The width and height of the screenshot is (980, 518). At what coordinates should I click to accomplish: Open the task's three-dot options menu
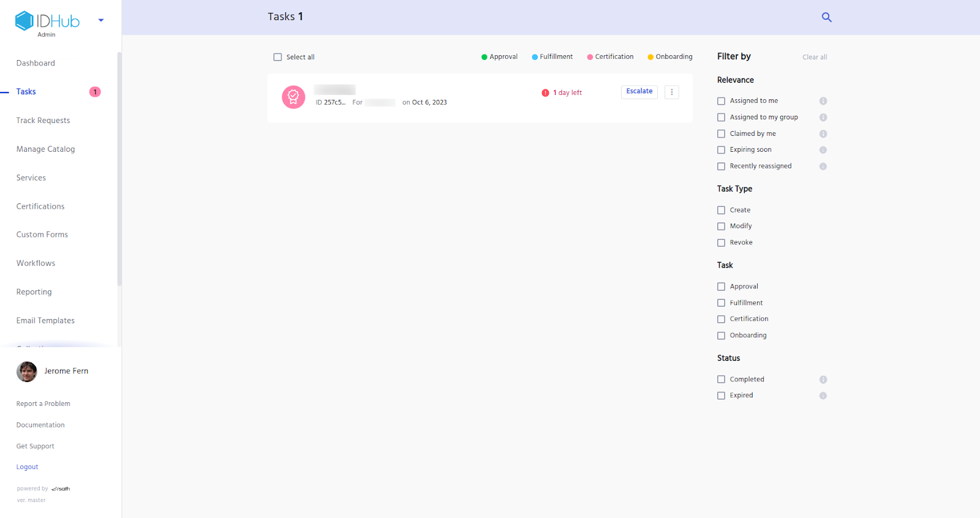coord(671,92)
